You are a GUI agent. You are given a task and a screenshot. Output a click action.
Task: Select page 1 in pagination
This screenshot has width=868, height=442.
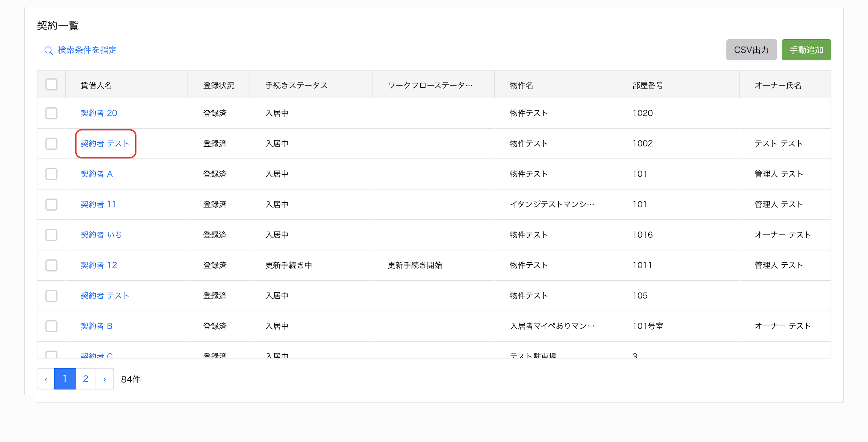[x=65, y=379]
